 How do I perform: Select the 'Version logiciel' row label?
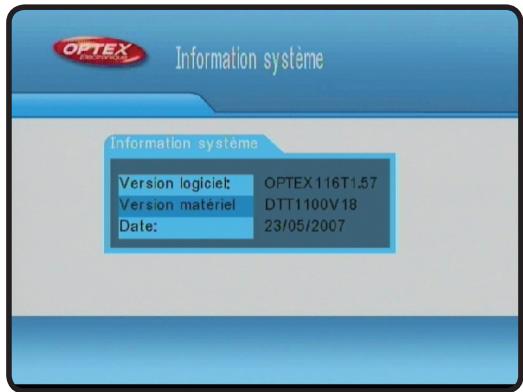pos(186,184)
